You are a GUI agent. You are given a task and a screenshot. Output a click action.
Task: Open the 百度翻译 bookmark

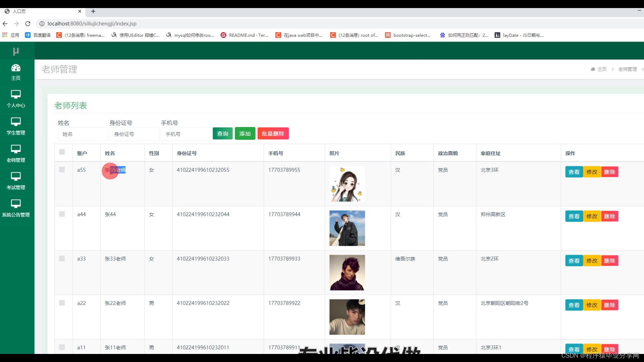(x=38, y=35)
